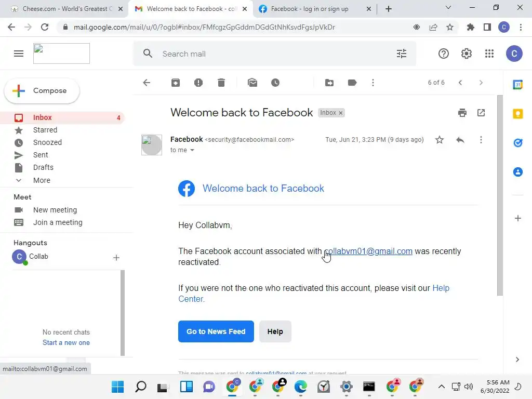Click Start a new one link
This screenshot has height=399, width=532.
pyautogui.click(x=66, y=343)
